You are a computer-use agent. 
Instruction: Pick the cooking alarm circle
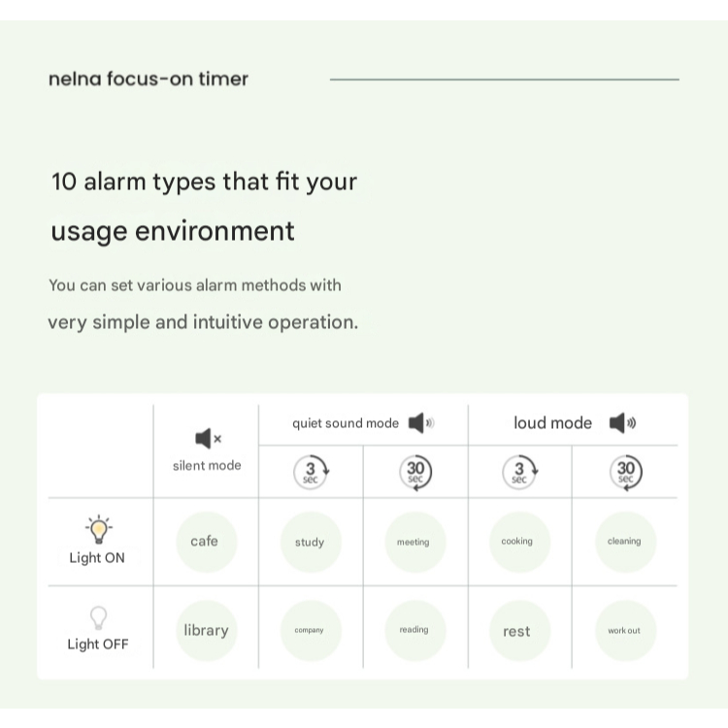pos(517,543)
